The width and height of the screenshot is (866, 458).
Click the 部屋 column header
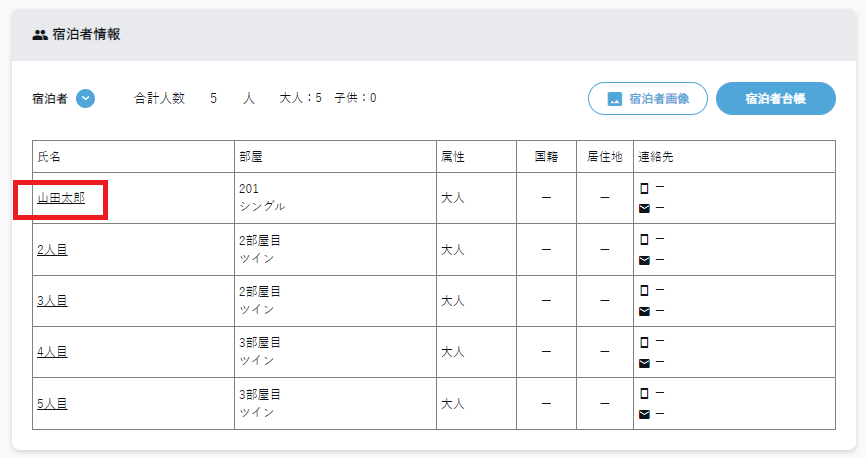[251, 157]
